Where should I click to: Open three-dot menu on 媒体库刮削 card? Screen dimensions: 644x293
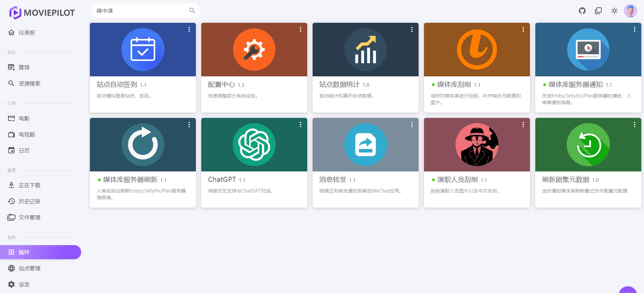(523, 29)
